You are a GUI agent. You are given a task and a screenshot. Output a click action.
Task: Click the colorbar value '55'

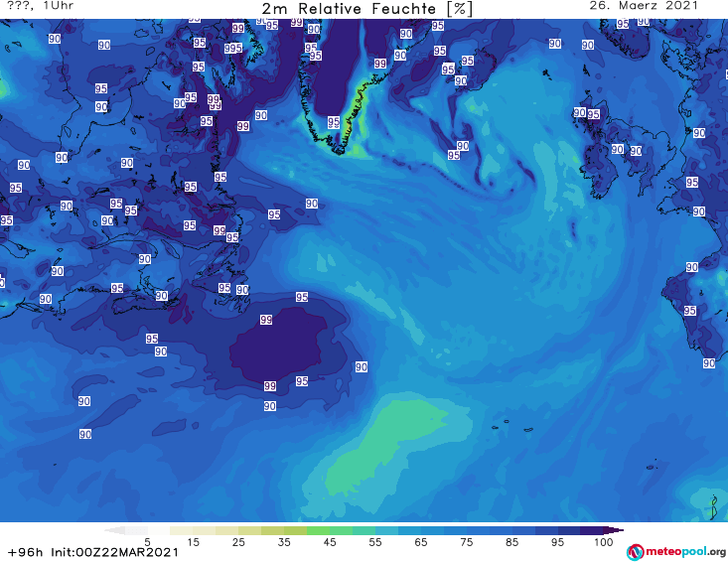pyautogui.click(x=375, y=542)
